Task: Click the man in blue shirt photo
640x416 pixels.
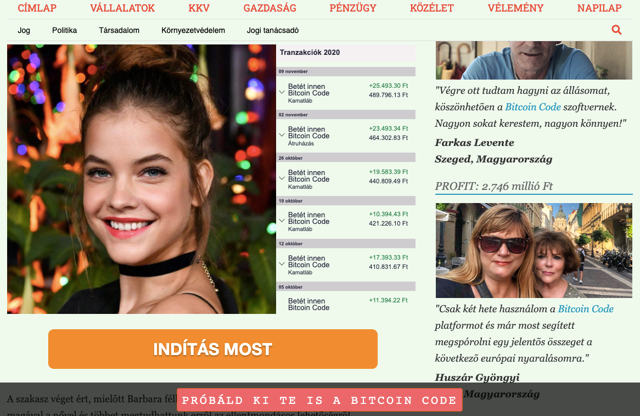Action: pyautogui.click(x=534, y=60)
